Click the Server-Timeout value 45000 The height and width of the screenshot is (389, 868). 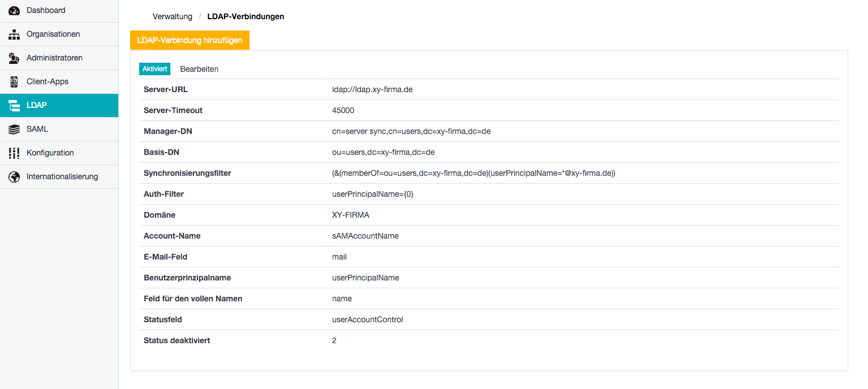[343, 110]
